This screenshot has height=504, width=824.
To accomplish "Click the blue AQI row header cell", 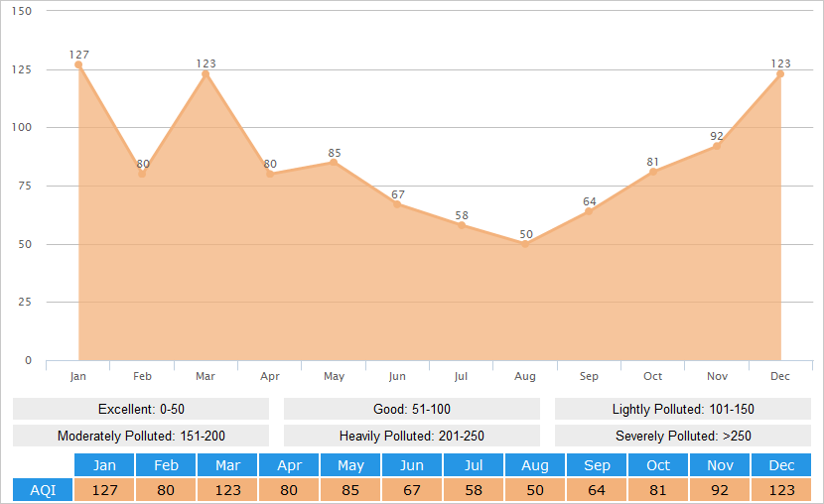I will tap(43, 490).
